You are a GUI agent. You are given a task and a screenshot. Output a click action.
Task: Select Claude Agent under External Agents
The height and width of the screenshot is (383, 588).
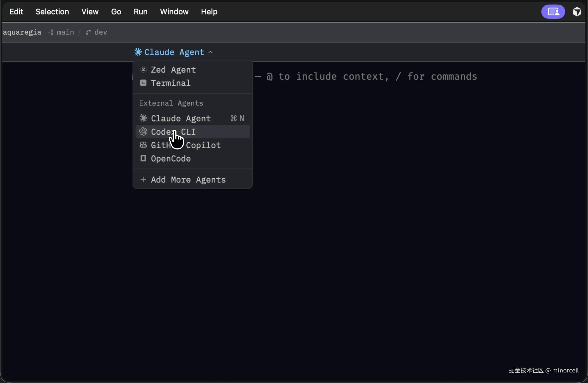192,118
